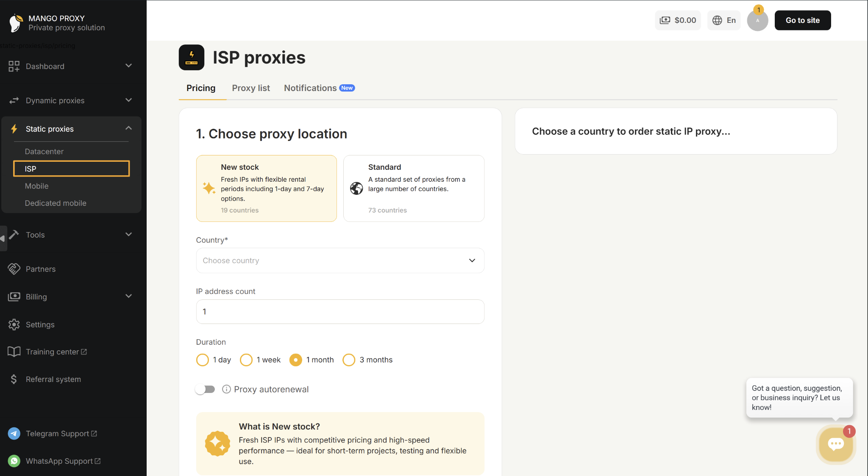This screenshot has height=476, width=868.
Task: Switch to the Proxy list tab
Action: tap(251, 88)
